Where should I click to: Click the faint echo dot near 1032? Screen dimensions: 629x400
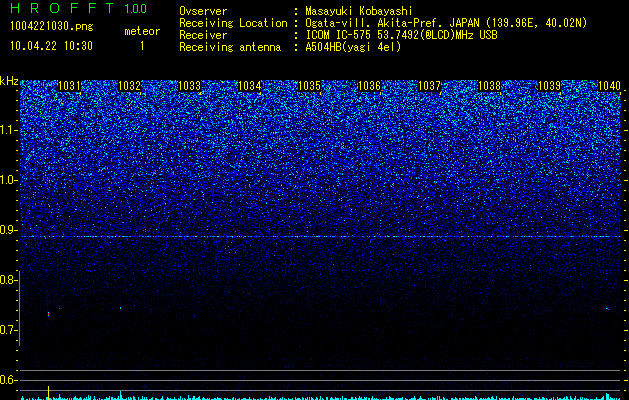[120, 308]
